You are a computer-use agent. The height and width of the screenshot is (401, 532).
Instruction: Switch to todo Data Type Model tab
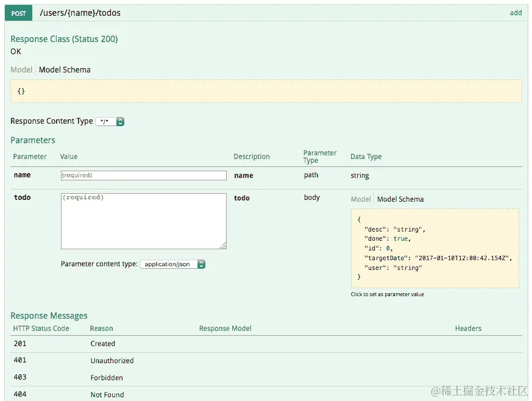361,199
